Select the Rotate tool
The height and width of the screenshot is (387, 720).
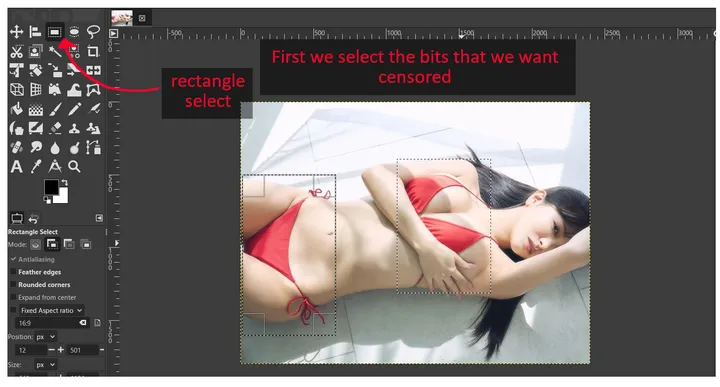coord(35,70)
